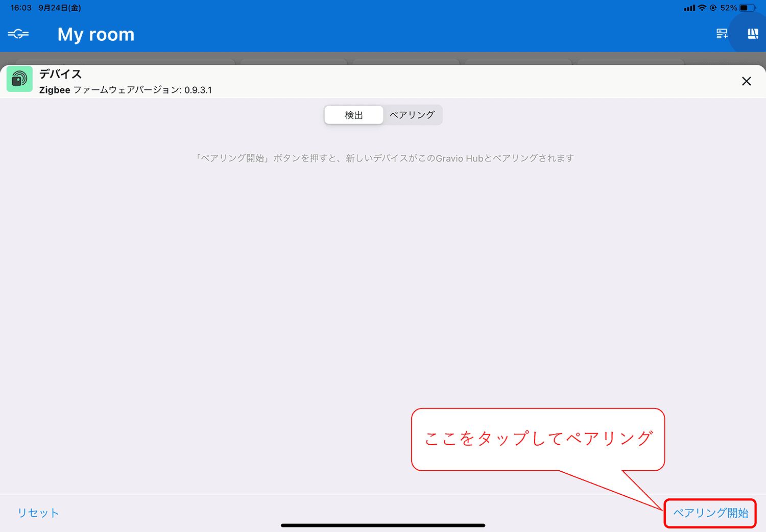Tap the Zigbee firmware version text
Screen dimensions: 766x532
(x=126, y=90)
